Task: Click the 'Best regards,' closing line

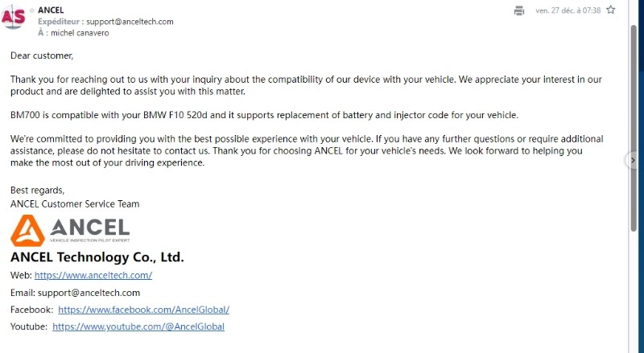Action: 37,191
